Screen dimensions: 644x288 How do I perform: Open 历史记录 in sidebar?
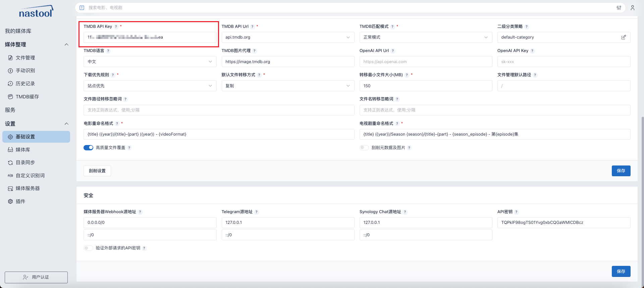(36, 84)
